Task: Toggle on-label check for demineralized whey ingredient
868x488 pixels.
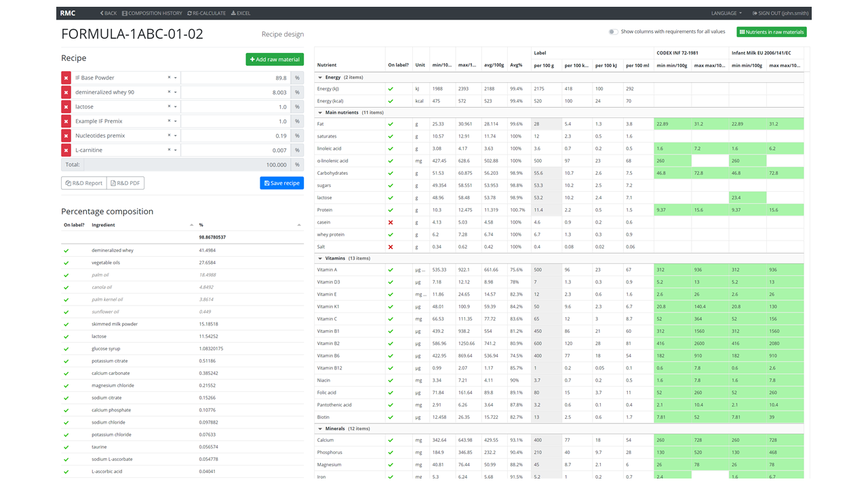Action: click(x=66, y=251)
